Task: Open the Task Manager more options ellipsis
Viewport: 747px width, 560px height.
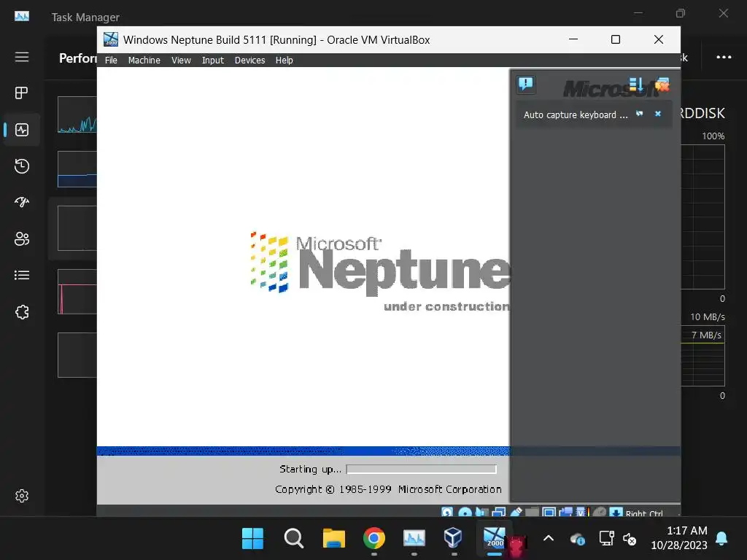Action: [724, 57]
